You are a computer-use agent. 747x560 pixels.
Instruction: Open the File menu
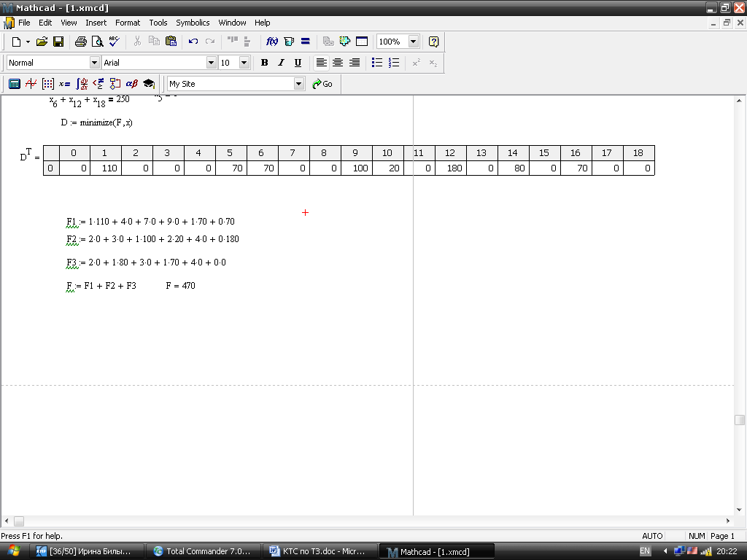(24, 23)
